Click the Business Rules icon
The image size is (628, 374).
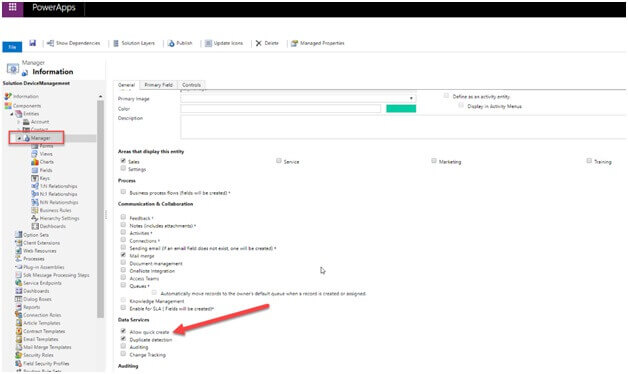(x=34, y=210)
